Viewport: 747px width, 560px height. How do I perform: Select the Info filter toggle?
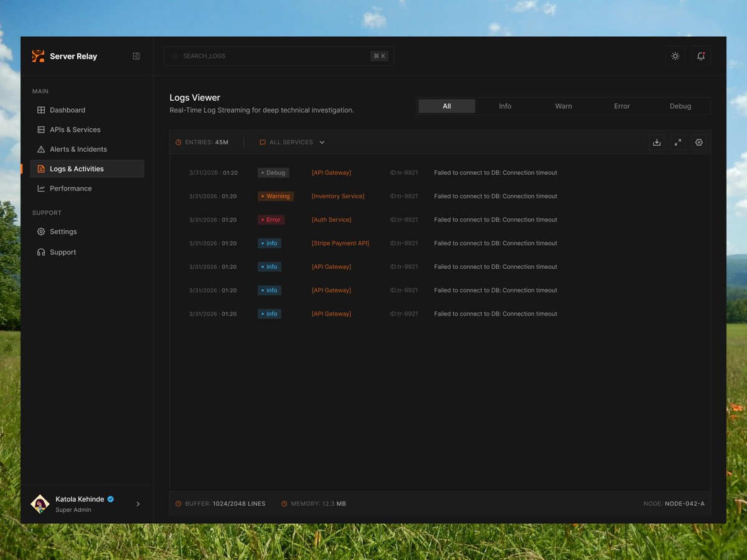505,106
